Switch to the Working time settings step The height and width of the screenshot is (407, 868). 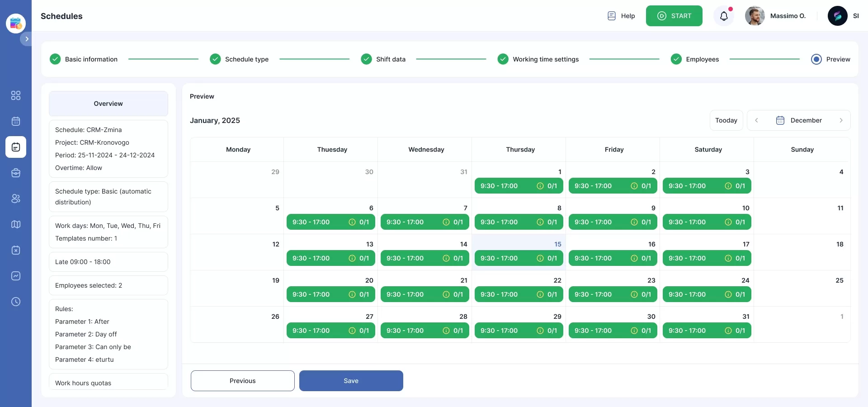(x=545, y=59)
